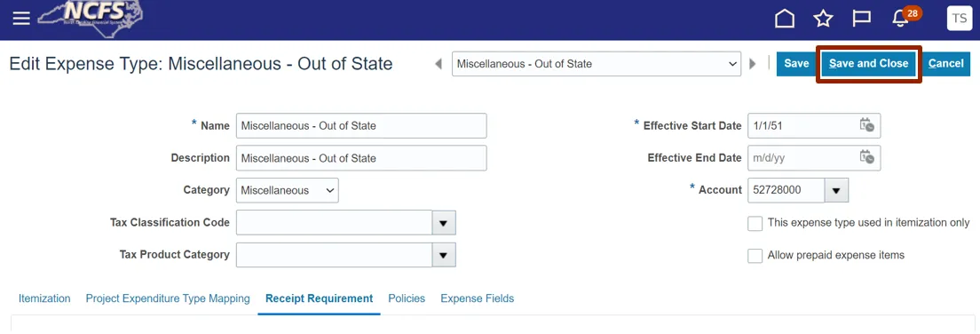Viewport: 980px width, 334px height.
Task: Open the TS user profile menu
Action: click(960, 19)
